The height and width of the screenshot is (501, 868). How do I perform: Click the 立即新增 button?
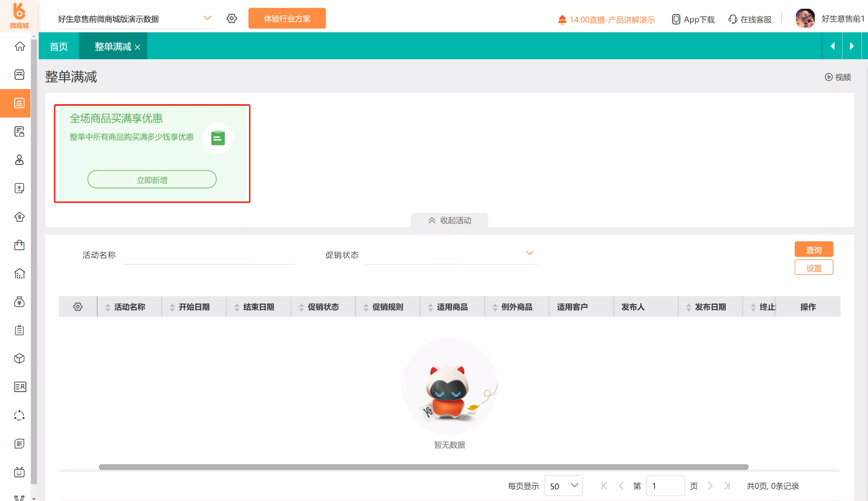(x=152, y=179)
